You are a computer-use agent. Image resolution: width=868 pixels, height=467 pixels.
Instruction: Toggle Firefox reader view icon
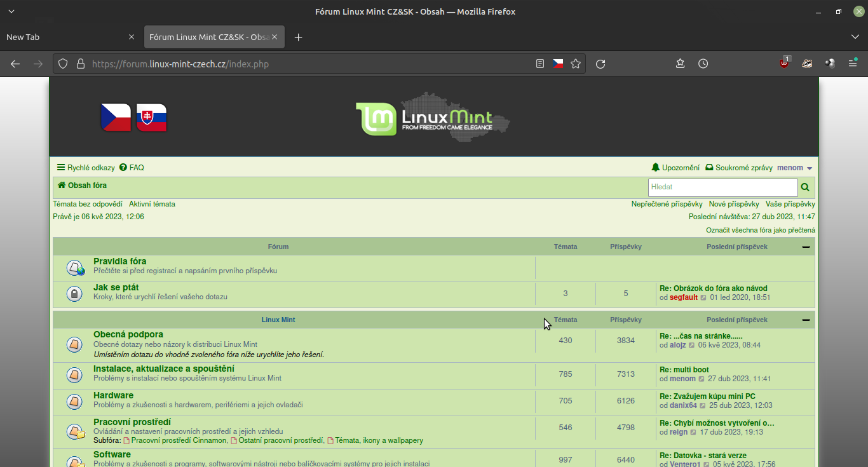click(x=540, y=64)
